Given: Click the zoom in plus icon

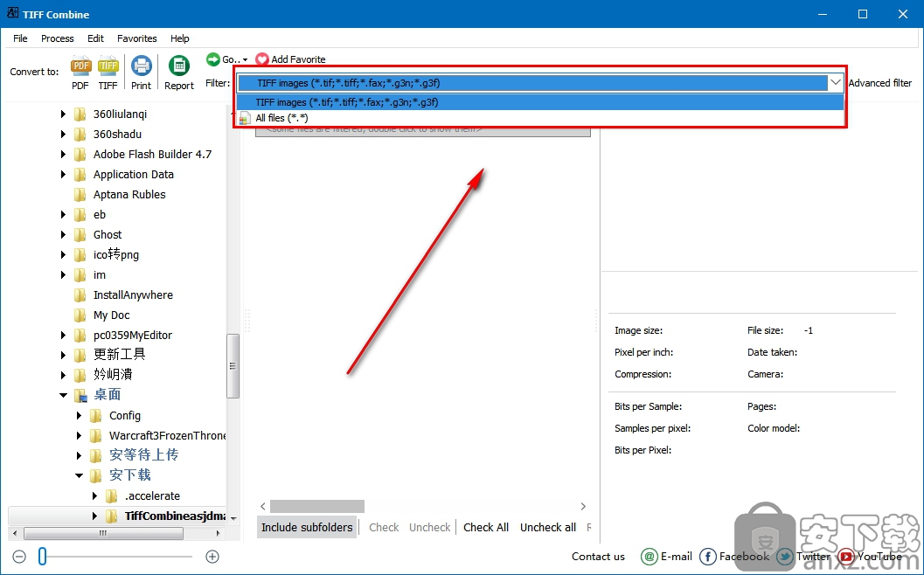Looking at the screenshot, I should [x=212, y=556].
